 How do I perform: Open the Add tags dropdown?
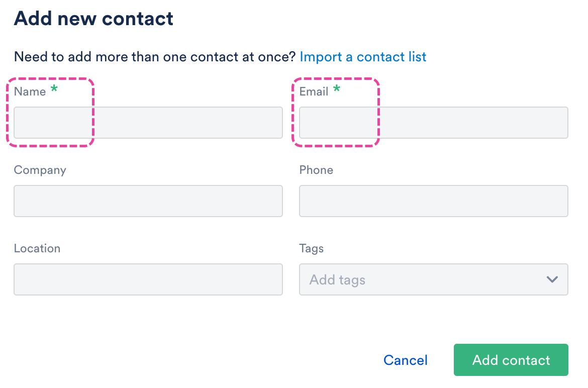click(x=422, y=279)
